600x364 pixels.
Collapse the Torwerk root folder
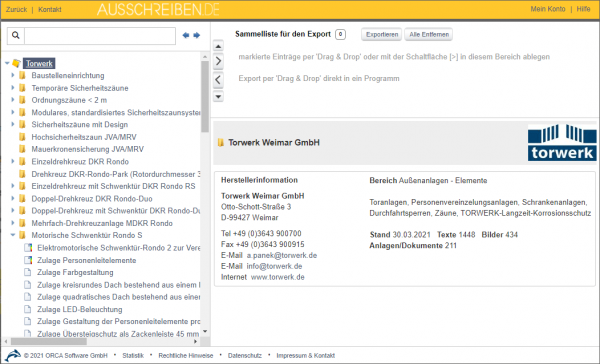(x=7, y=63)
